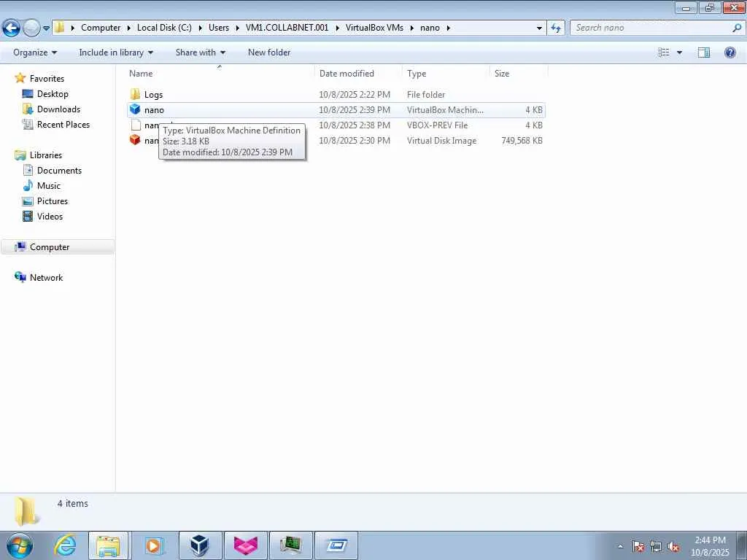Select the red Virtual Disk Image icon
The height and width of the screenshot is (560, 747).
click(x=135, y=140)
